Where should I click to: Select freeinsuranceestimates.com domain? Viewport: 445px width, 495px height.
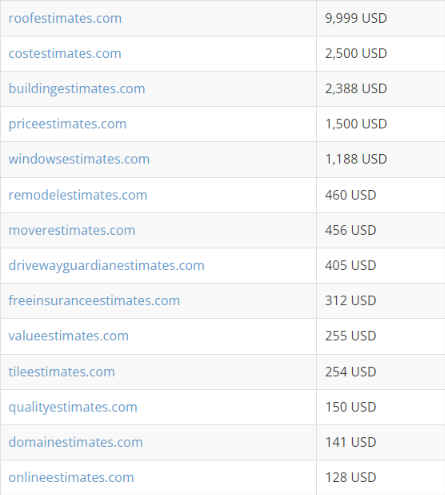(94, 301)
